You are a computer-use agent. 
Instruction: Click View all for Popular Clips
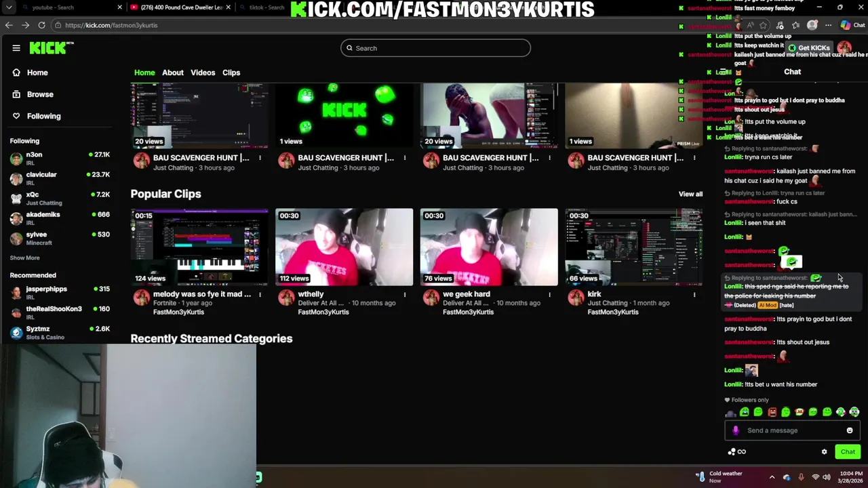point(690,194)
